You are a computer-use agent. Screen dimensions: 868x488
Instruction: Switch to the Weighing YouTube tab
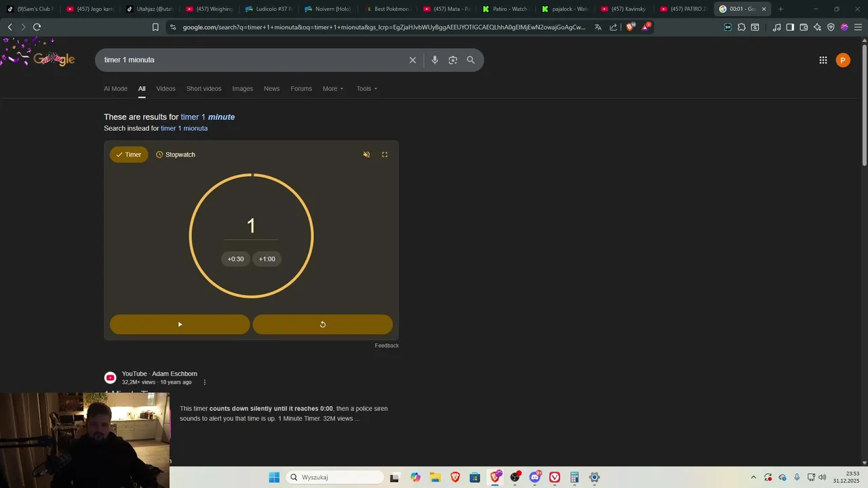pyautogui.click(x=210, y=9)
